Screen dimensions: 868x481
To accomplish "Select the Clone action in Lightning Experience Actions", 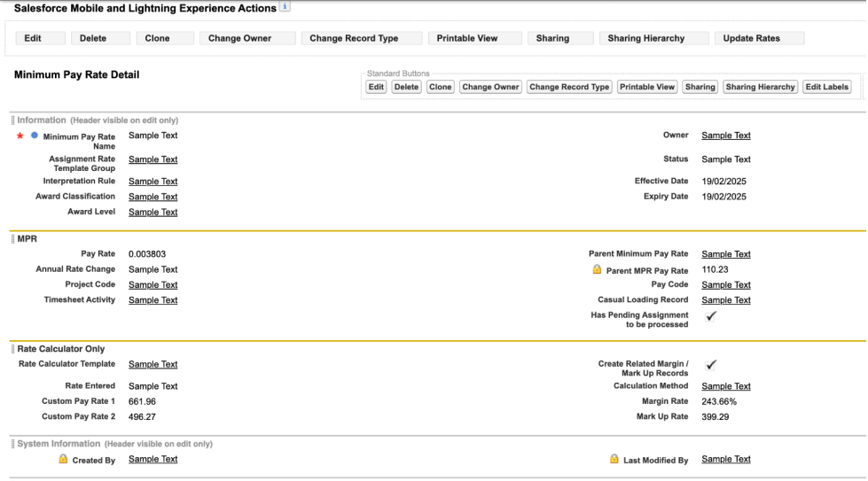I will click(165, 38).
